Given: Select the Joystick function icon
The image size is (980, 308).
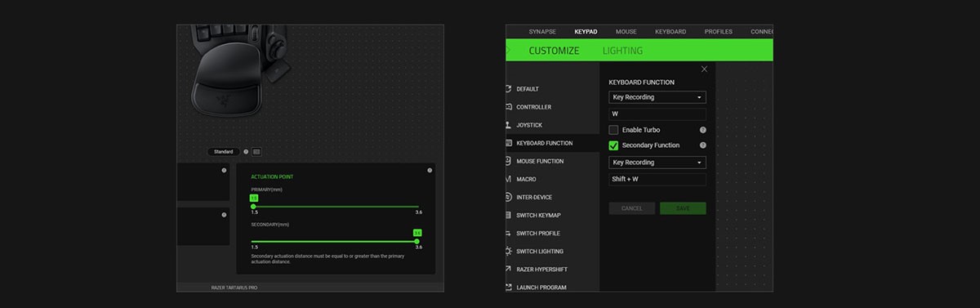Looking at the screenshot, I should 509,125.
